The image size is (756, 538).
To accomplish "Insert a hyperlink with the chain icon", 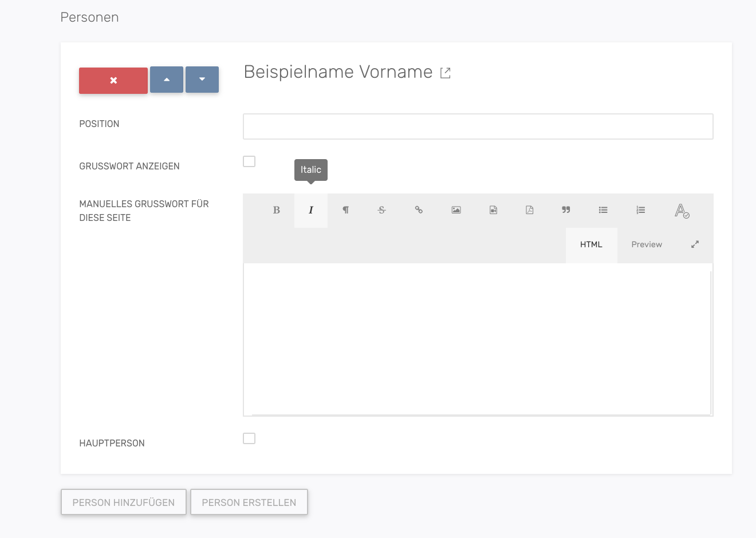I will pyautogui.click(x=419, y=210).
